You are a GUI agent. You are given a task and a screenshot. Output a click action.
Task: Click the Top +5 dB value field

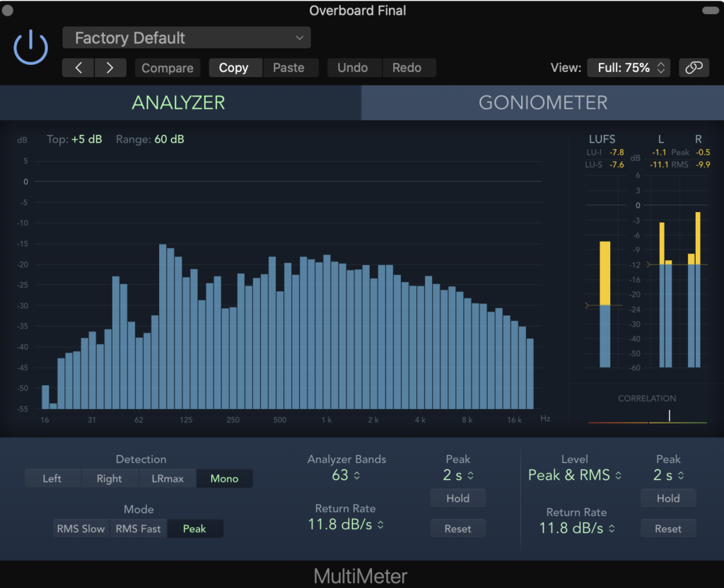tap(86, 139)
